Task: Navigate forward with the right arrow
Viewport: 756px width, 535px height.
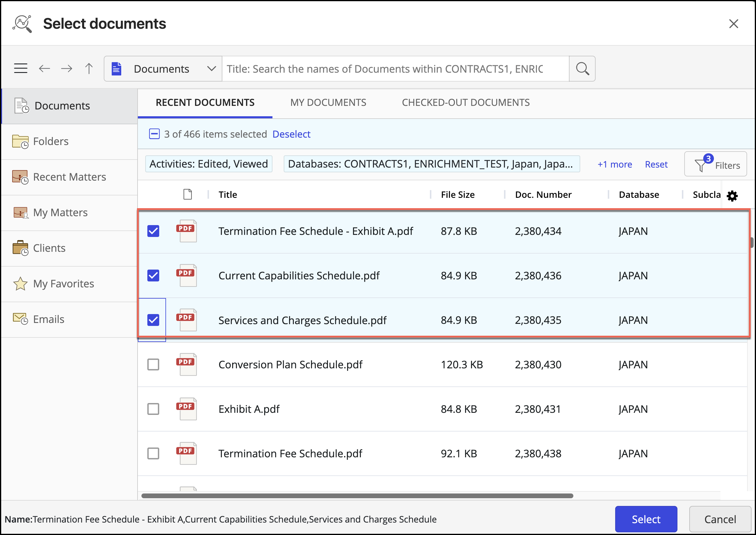Action: 66,69
